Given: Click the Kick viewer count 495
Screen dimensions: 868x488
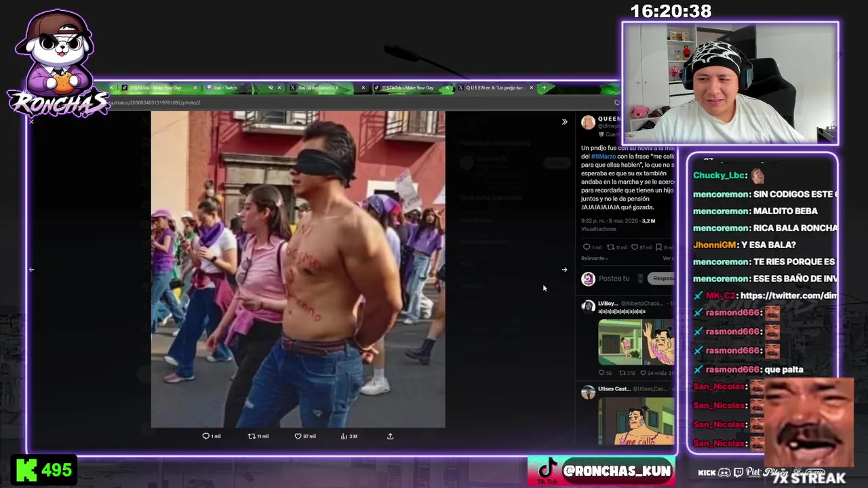Looking at the screenshot, I should click(44, 470).
